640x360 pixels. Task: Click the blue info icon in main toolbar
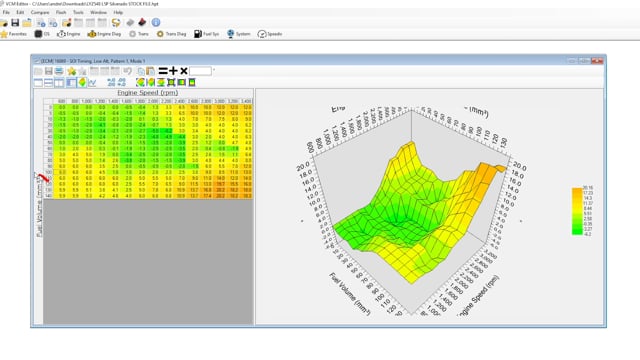click(x=156, y=22)
